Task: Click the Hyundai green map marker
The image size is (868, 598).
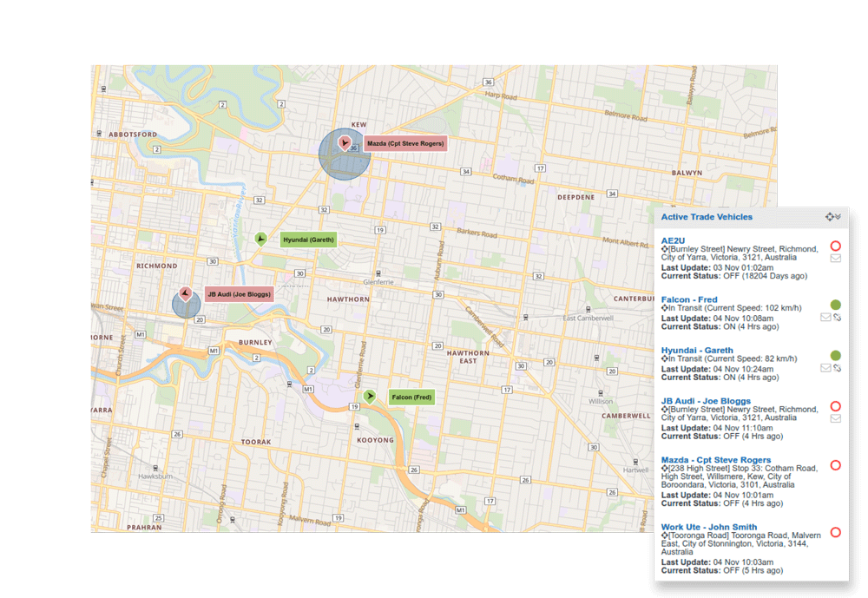Action: pos(260,240)
